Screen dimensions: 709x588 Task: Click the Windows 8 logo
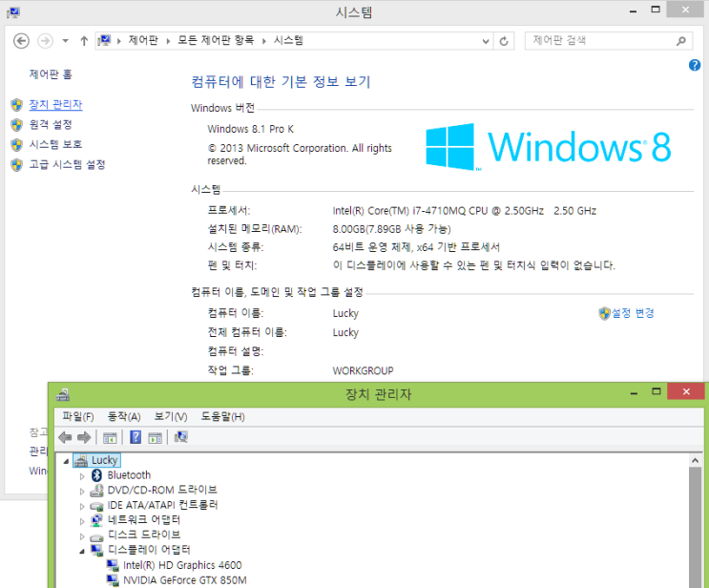tap(548, 147)
